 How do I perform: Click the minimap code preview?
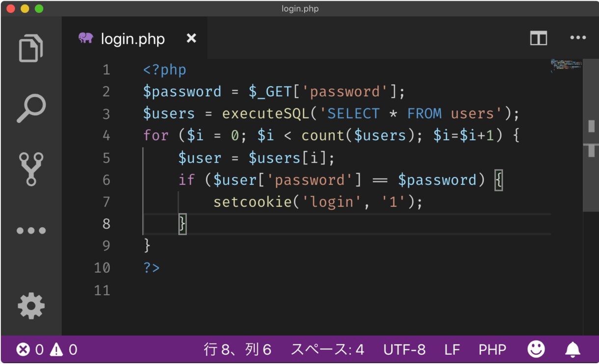[566, 66]
